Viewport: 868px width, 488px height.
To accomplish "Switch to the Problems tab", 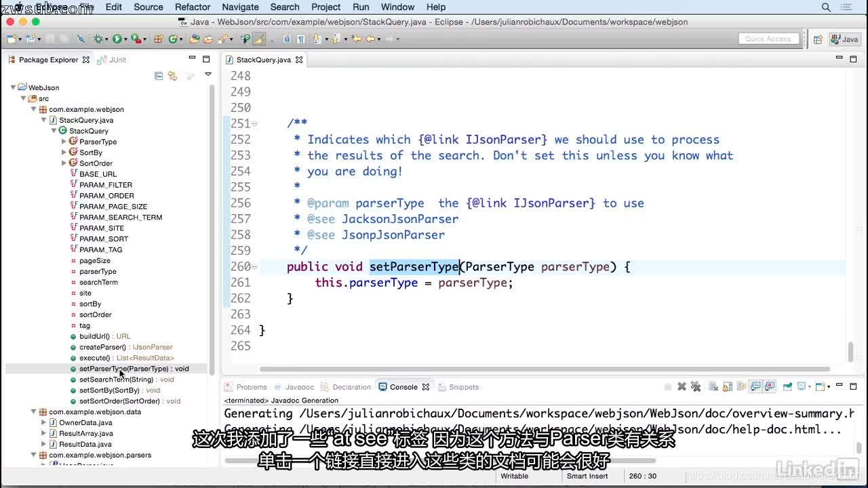I will point(246,387).
